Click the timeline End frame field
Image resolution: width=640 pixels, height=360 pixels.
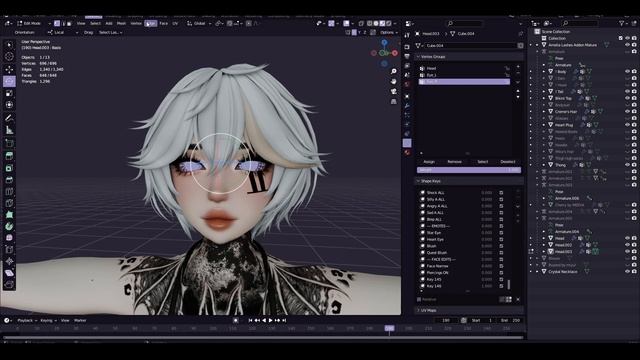click(x=511, y=320)
